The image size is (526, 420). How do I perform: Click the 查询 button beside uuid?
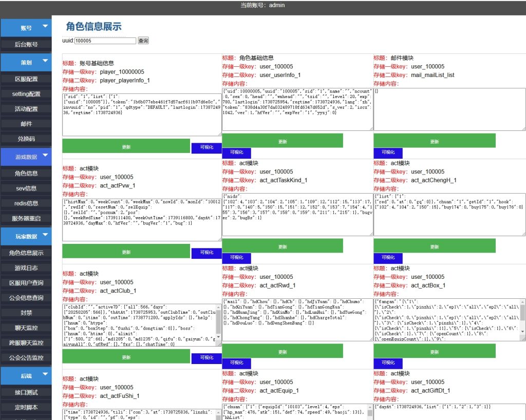pos(143,41)
